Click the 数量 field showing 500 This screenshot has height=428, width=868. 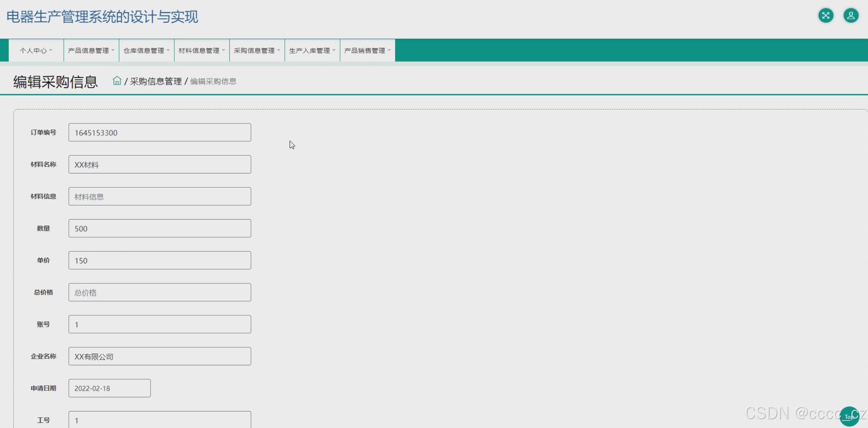[x=159, y=228]
